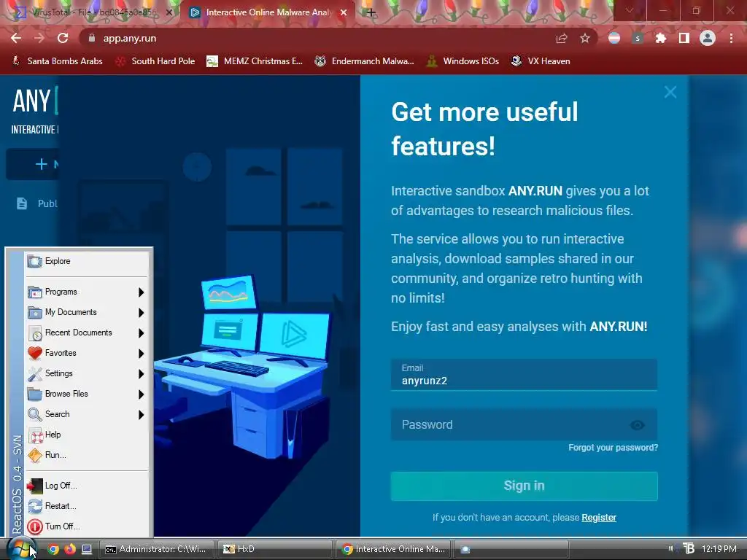Open Endermanch Malware bookmark

365,61
